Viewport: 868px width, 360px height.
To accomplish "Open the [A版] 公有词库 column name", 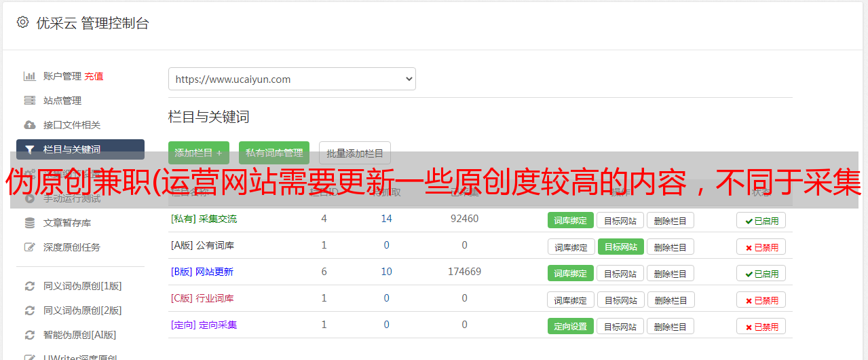I will coord(202,245).
